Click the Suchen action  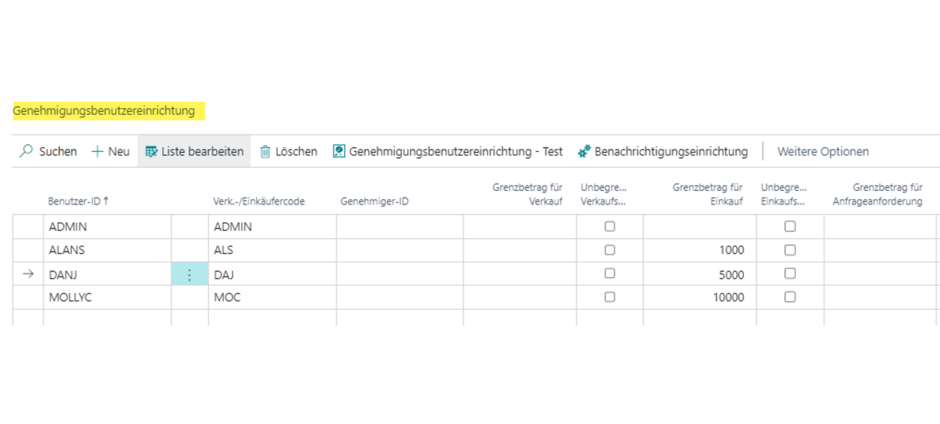coord(48,152)
